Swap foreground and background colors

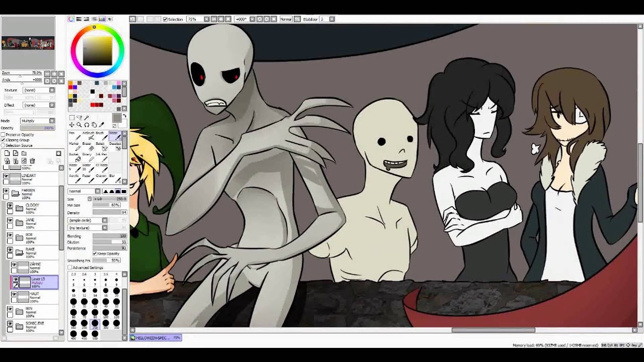124,117
